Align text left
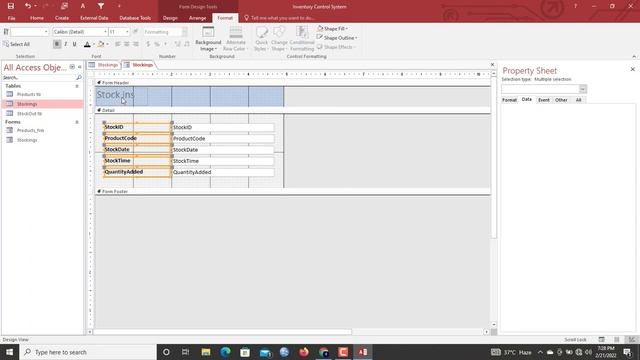This screenshot has width=640, height=360. 118,44
